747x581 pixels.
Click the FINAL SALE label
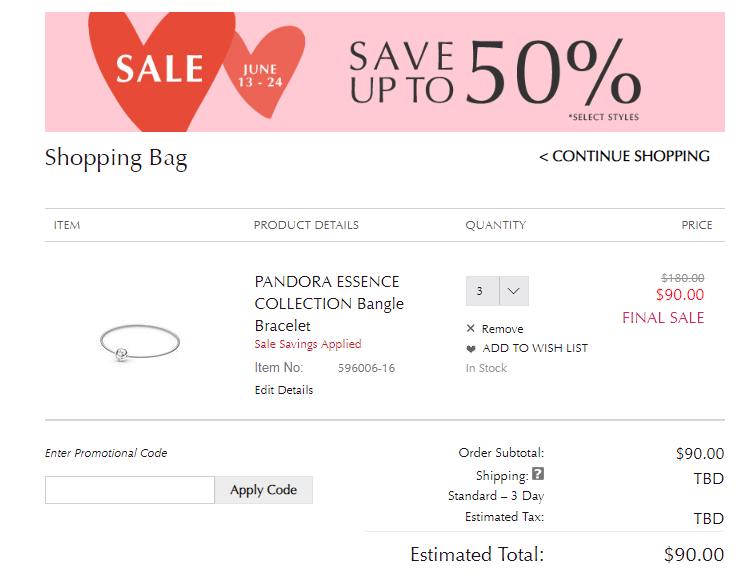(x=663, y=318)
